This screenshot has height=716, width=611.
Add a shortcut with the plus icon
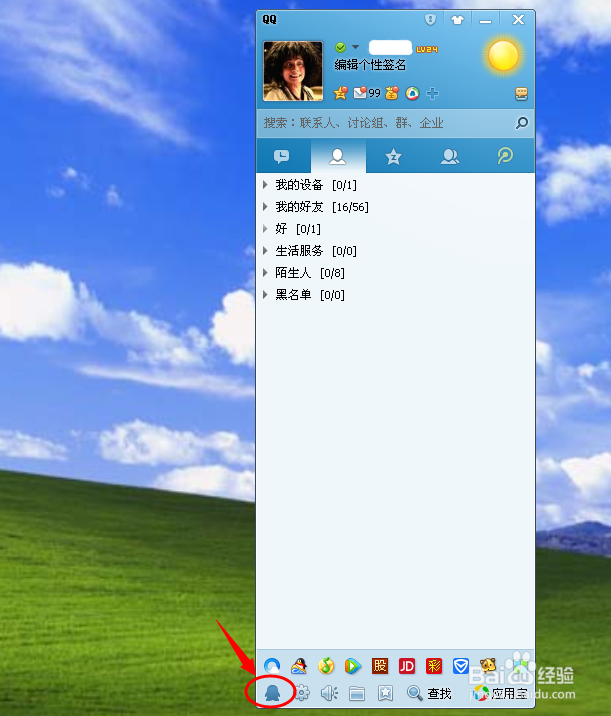432,93
